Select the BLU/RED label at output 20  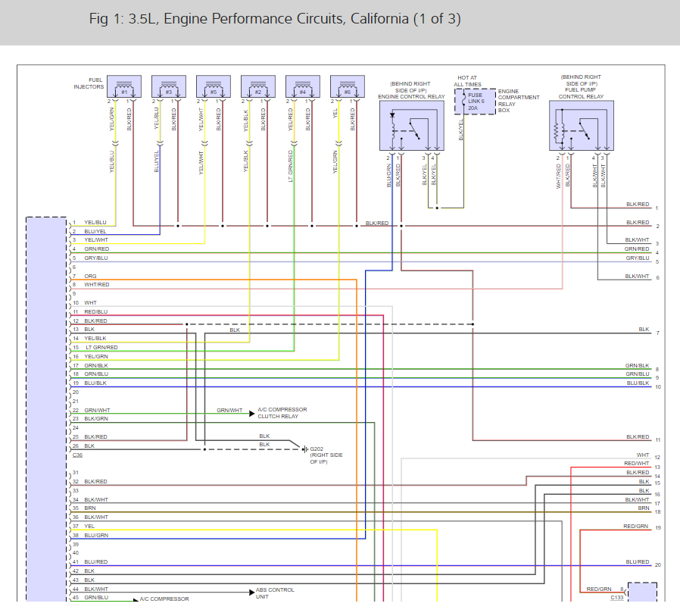[636, 562]
